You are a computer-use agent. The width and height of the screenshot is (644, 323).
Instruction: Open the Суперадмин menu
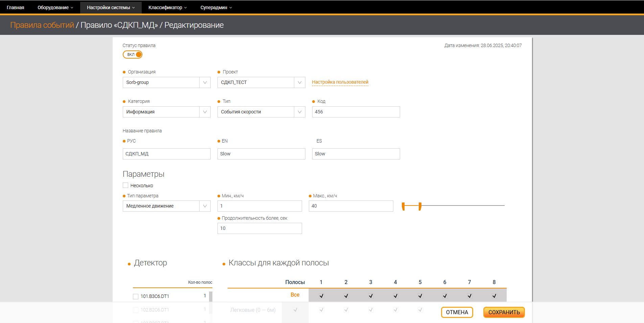pos(216,7)
